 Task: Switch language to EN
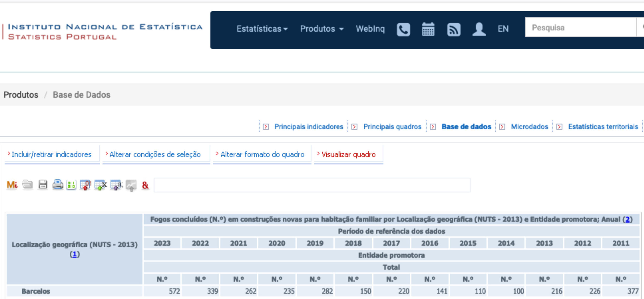[x=503, y=29]
